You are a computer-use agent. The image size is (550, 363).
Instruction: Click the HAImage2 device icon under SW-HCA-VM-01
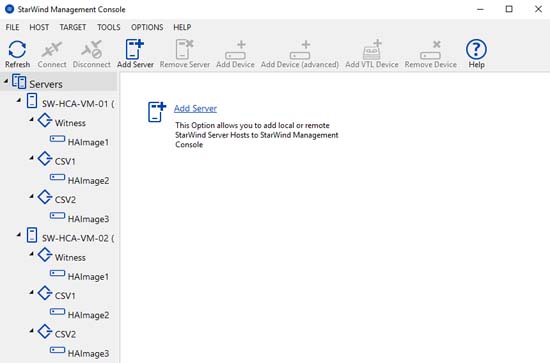57,177
